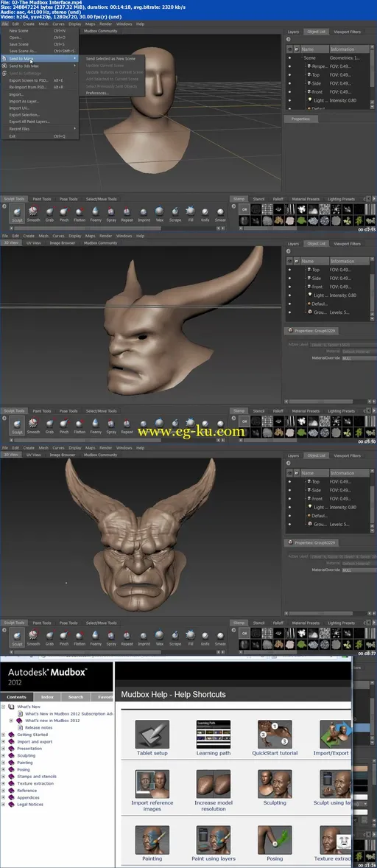The image size is (377, 868).
Task: Toggle Front camera visibility in the bald-bust frame
Action: pos(289,92)
